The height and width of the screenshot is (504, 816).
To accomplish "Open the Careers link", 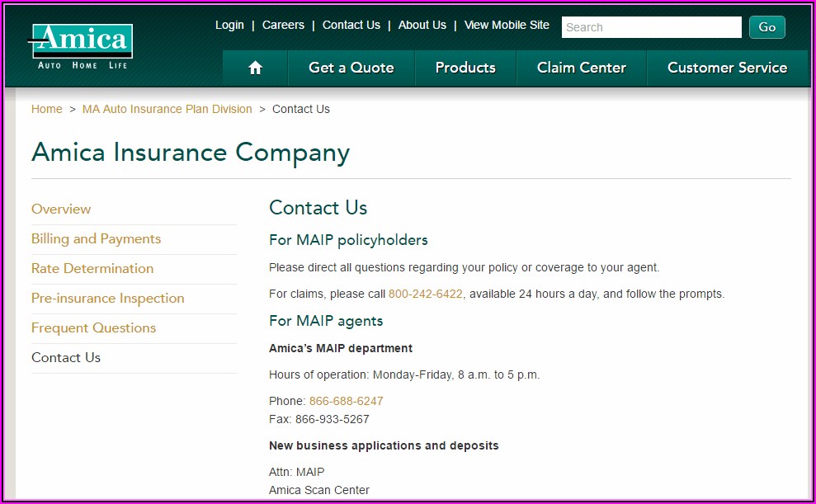I will click(283, 26).
